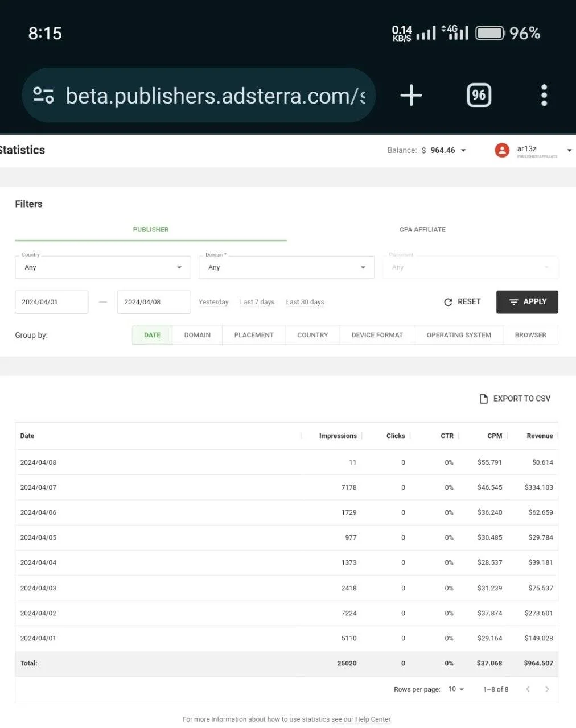
Task: Select the 2024/04/08 date row
Action: [x=286, y=462]
